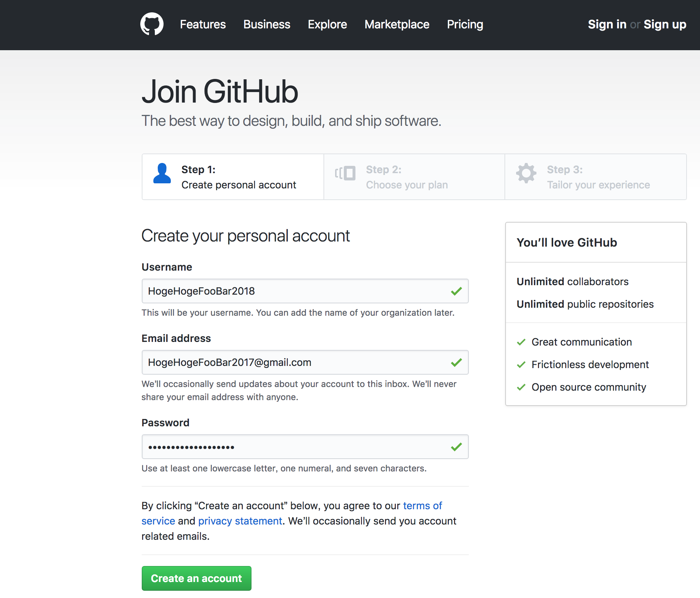
Task: Focus the Password input field
Action: pyautogui.click(x=305, y=447)
